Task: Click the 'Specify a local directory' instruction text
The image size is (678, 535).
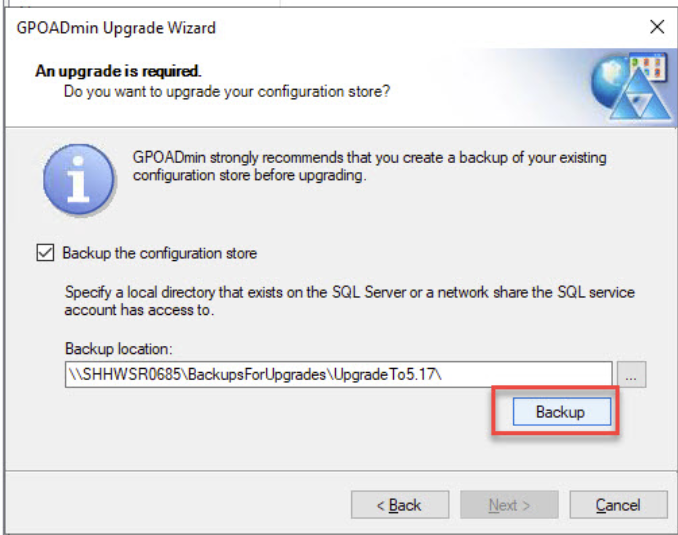Action: (x=349, y=302)
